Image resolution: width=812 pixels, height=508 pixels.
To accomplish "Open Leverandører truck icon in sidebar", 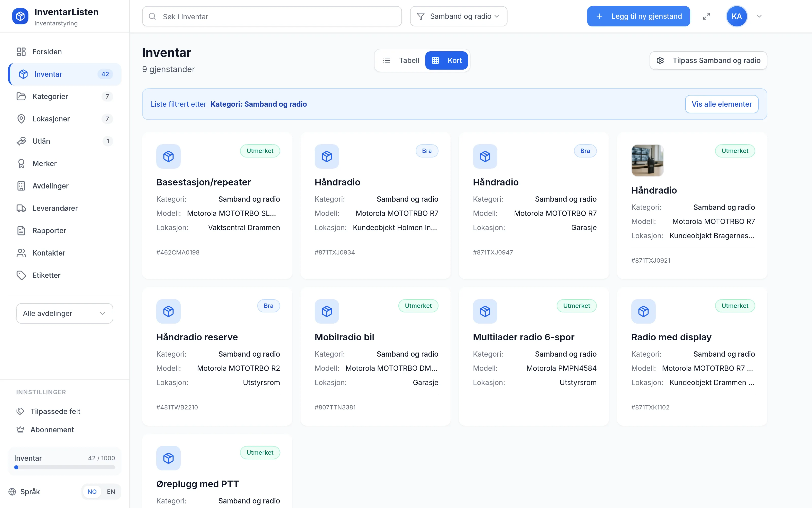I will tap(21, 208).
